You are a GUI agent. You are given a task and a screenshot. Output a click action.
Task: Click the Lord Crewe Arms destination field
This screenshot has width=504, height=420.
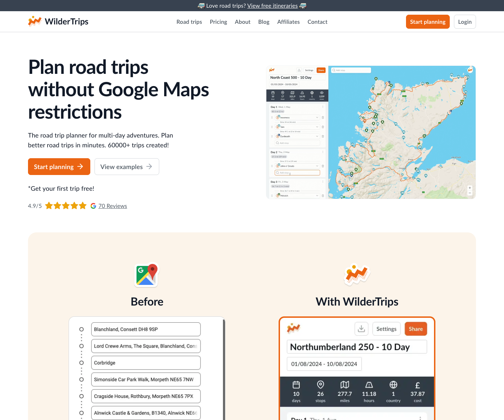click(146, 346)
